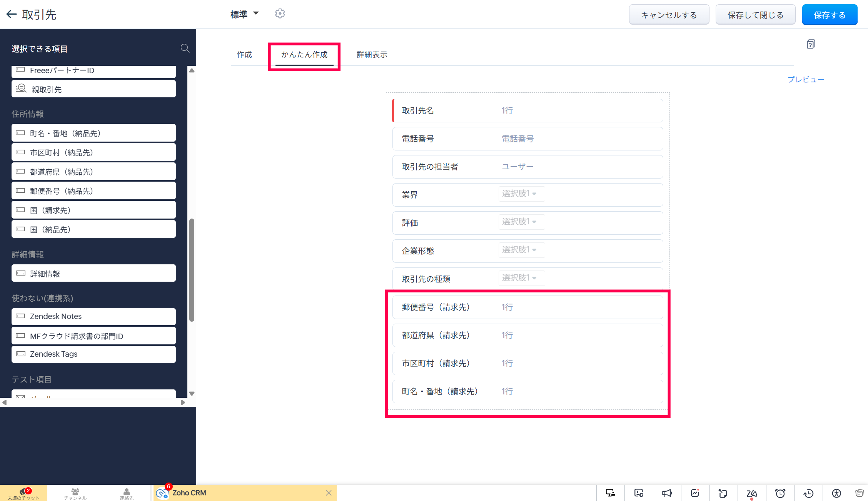Viewport: 868px width, 501px height.
Task: Click the back arrow next to 取引先
Action: pos(12,15)
